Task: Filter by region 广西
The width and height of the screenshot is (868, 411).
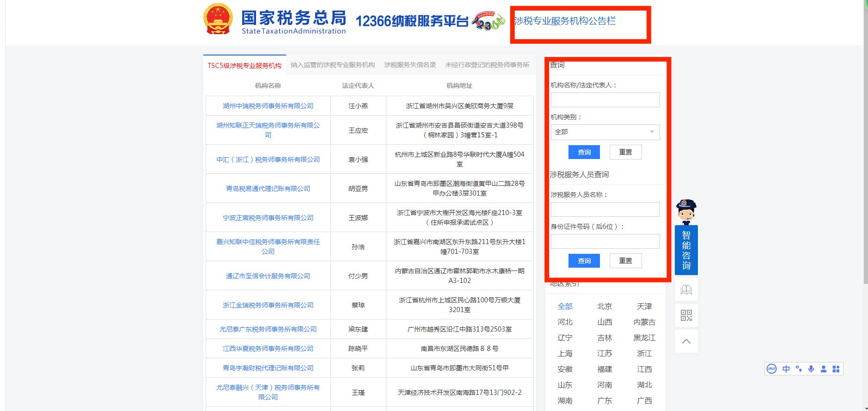Action: [644, 401]
